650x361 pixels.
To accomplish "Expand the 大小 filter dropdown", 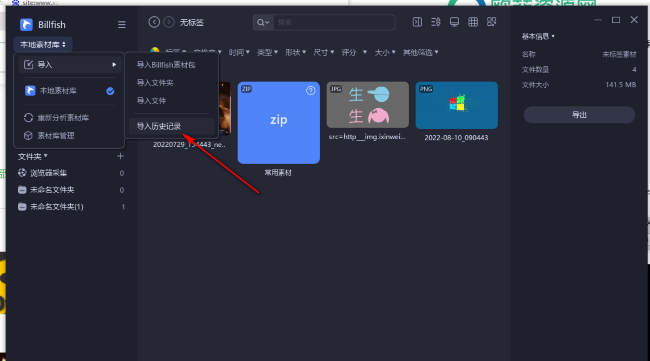I will tap(385, 52).
